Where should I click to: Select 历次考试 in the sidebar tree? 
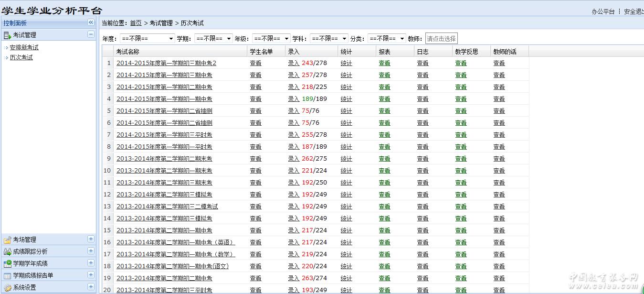pyautogui.click(x=21, y=58)
